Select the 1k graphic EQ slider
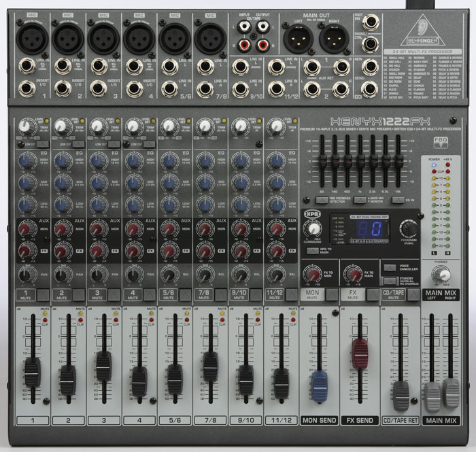This screenshot has width=476, height=452. [x=360, y=162]
